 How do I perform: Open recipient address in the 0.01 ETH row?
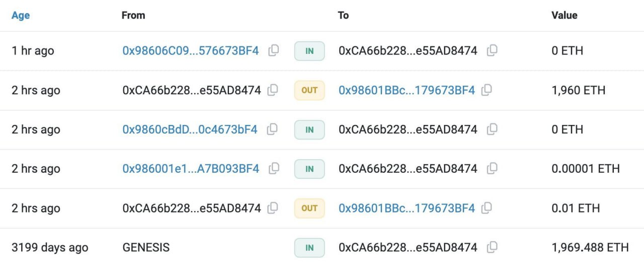click(x=407, y=208)
